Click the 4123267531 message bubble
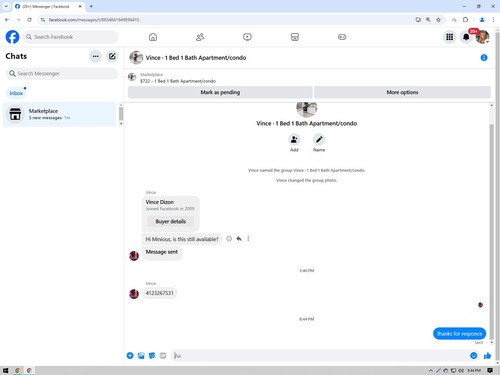500x375 pixels. click(159, 293)
